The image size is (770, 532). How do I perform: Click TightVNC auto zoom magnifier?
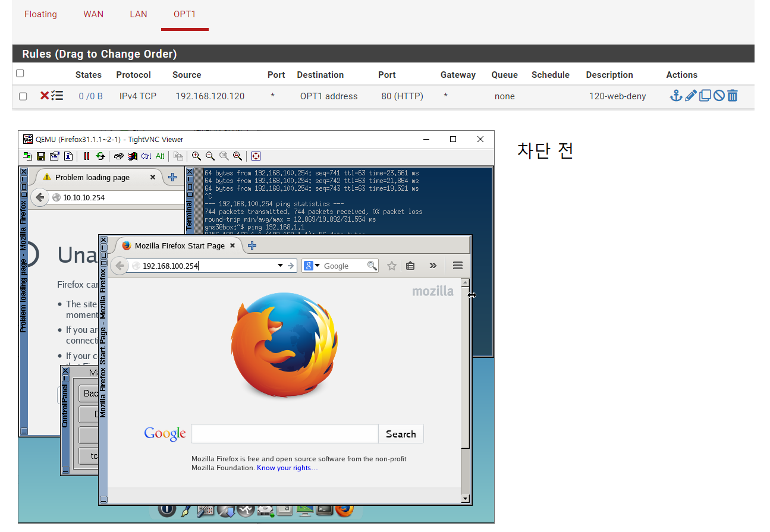point(237,156)
